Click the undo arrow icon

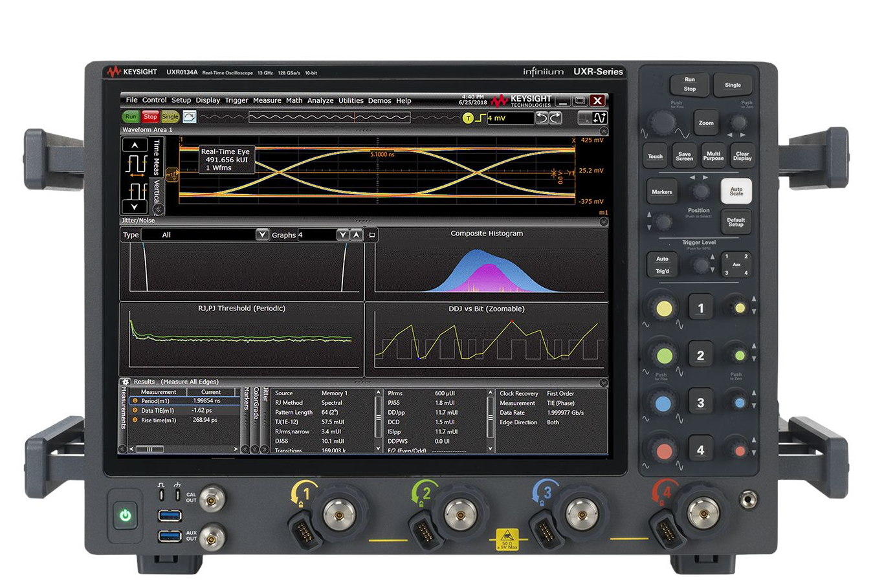pos(542,118)
